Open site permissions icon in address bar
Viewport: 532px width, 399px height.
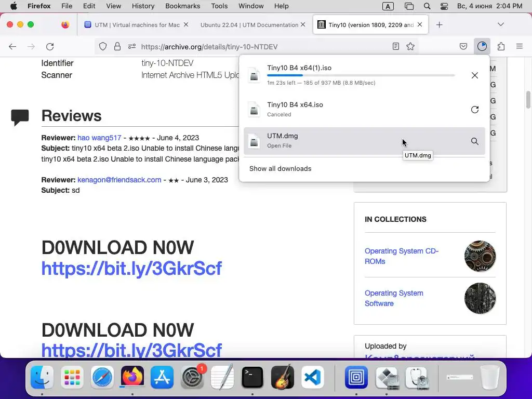[132, 46]
